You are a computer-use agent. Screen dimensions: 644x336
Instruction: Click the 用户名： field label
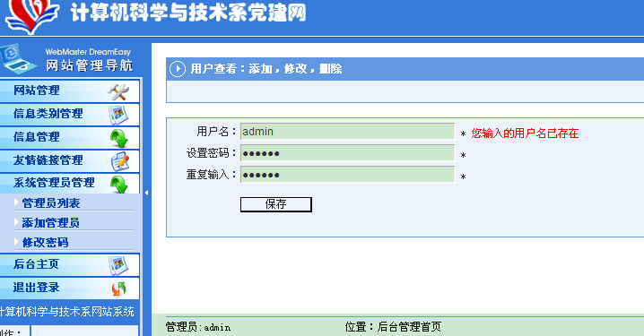(217, 132)
